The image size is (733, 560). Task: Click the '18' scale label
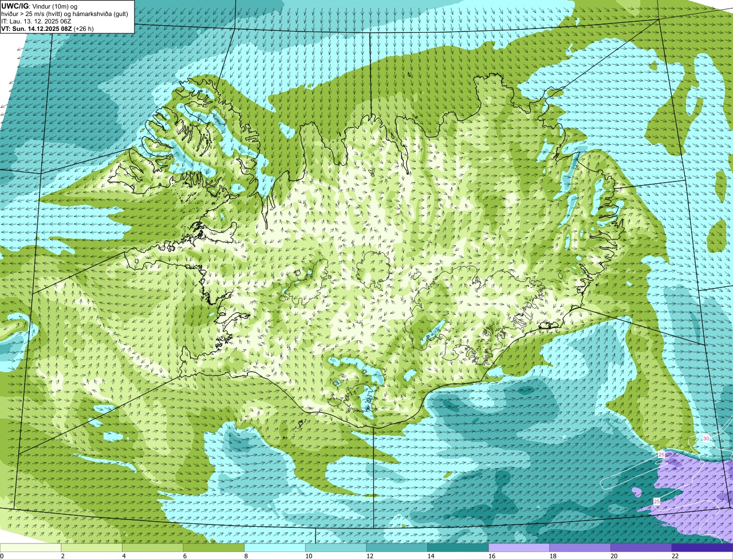pos(553,556)
